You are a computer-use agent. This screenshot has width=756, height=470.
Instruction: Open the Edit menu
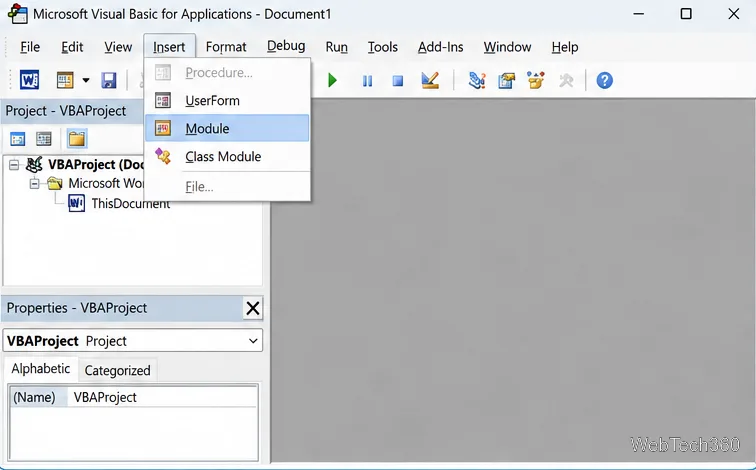point(72,47)
